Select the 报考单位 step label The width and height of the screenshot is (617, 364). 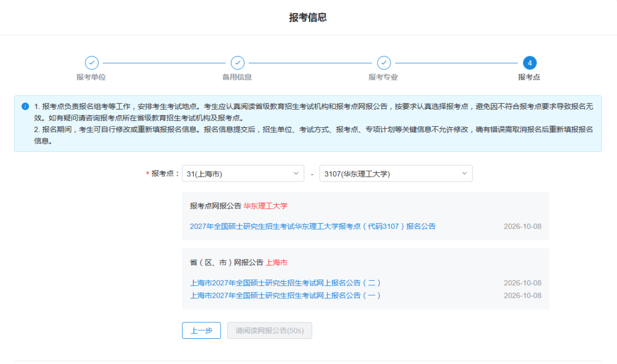[91, 77]
